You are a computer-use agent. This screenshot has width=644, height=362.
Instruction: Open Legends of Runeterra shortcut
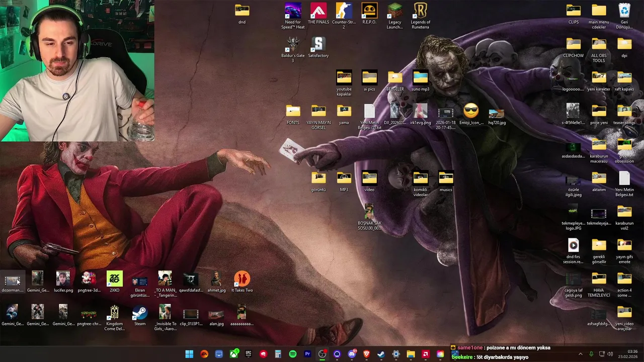(x=421, y=16)
